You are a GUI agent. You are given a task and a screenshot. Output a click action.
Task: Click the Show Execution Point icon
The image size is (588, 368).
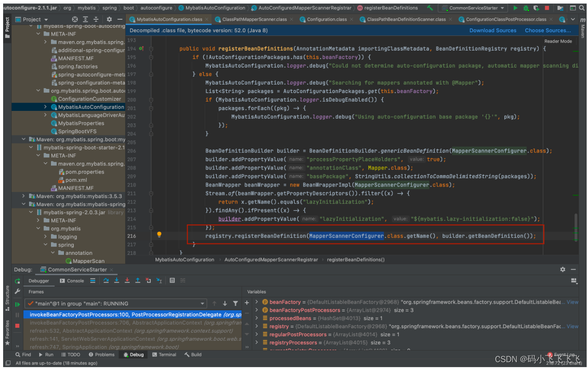(x=93, y=281)
